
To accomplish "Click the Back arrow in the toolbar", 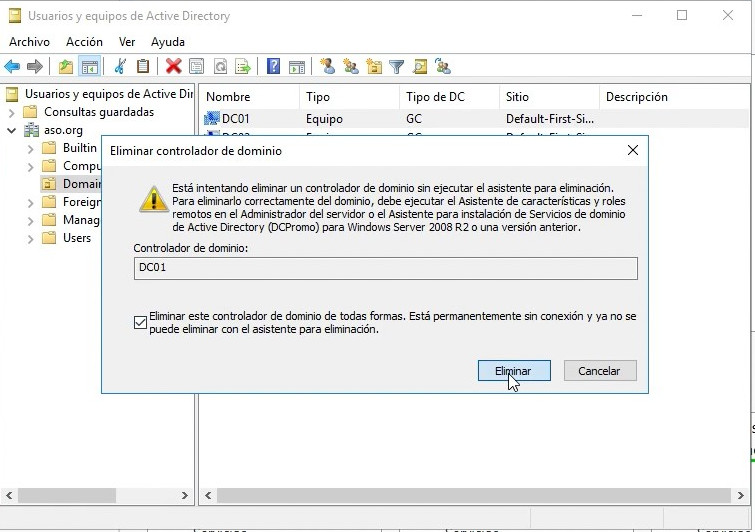I will tap(12, 67).
